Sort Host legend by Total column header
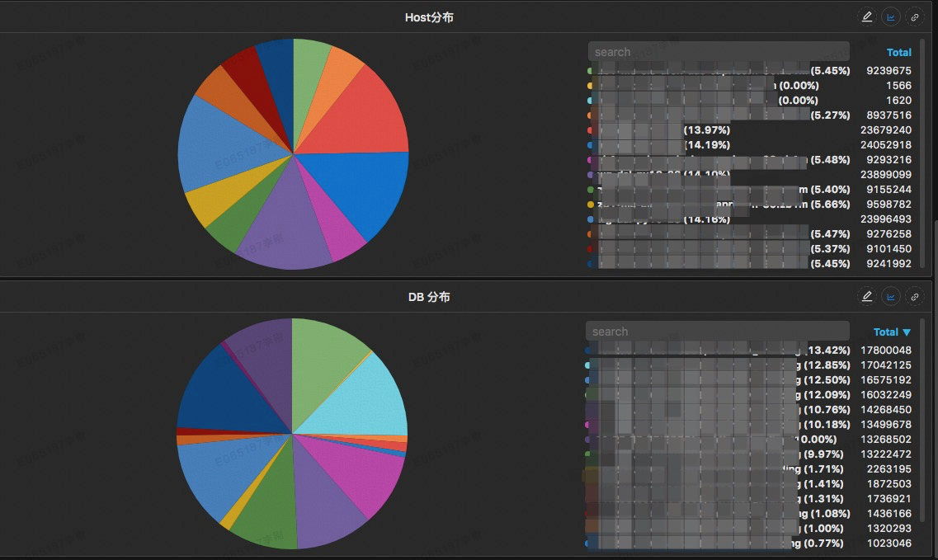The image size is (938, 560). coord(898,53)
